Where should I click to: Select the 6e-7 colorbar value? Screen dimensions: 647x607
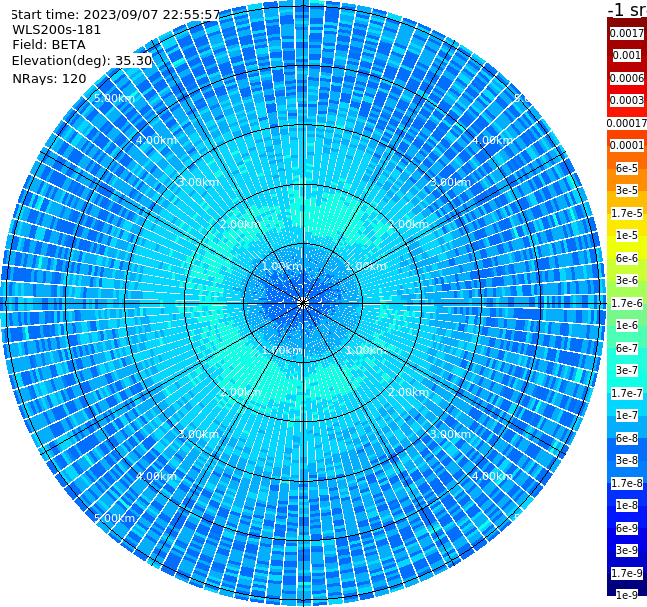point(627,348)
